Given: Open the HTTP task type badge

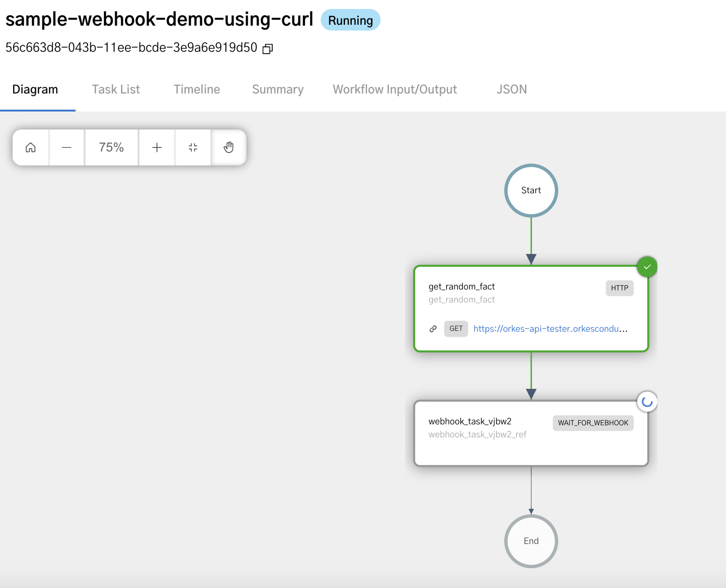Looking at the screenshot, I should point(619,288).
